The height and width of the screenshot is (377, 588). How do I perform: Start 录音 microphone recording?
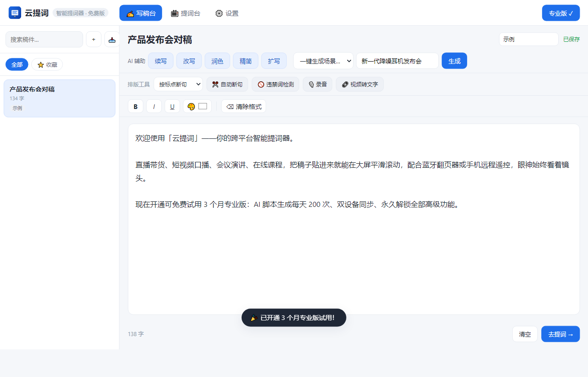click(x=317, y=84)
